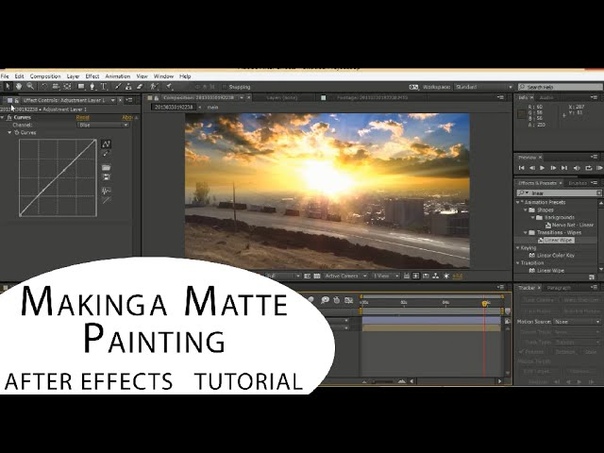604x453 pixels.
Task: Click the Search Help field
Action: coord(560,87)
